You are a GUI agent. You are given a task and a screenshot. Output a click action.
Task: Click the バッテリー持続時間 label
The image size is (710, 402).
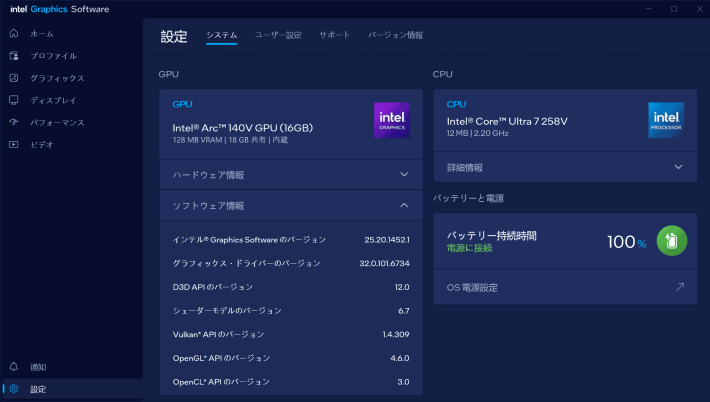[x=491, y=235]
